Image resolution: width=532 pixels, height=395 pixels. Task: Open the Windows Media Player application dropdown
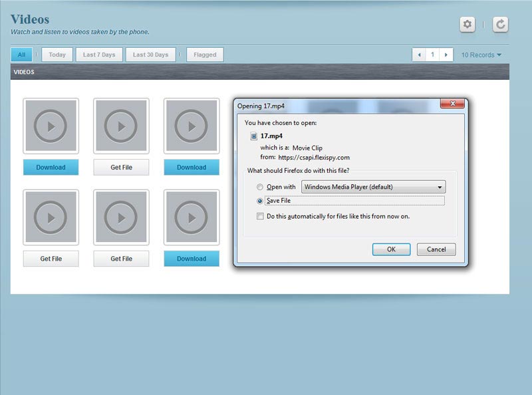click(372, 188)
